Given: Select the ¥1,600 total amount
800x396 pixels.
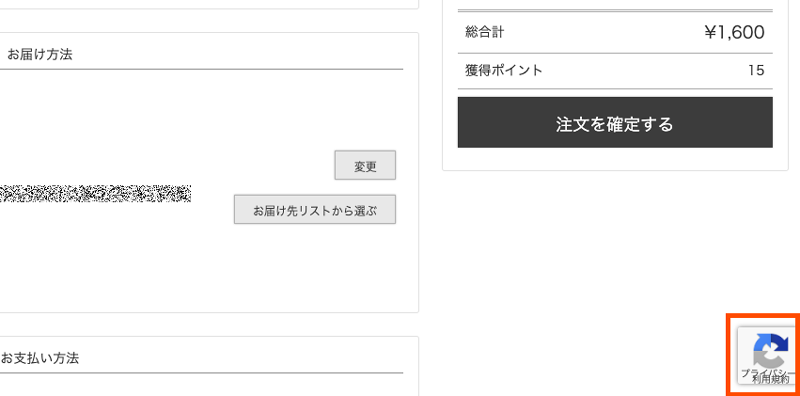Looking at the screenshot, I should coord(734,33).
